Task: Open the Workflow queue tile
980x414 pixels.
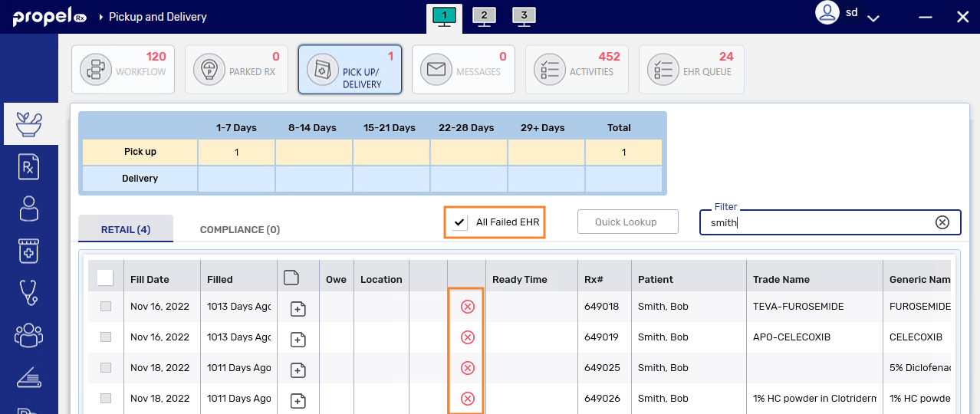Action: pyautogui.click(x=123, y=70)
